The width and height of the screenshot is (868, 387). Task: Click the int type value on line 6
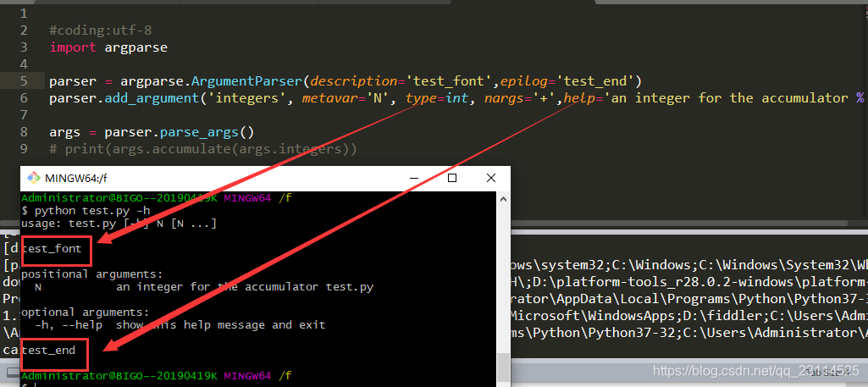pos(456,98)
